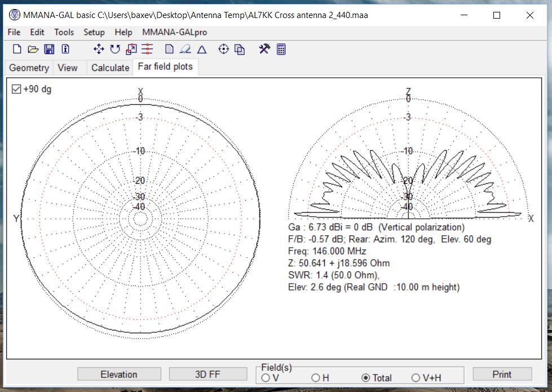Select the four-arrow move tool icon

[x=99, y=49]
